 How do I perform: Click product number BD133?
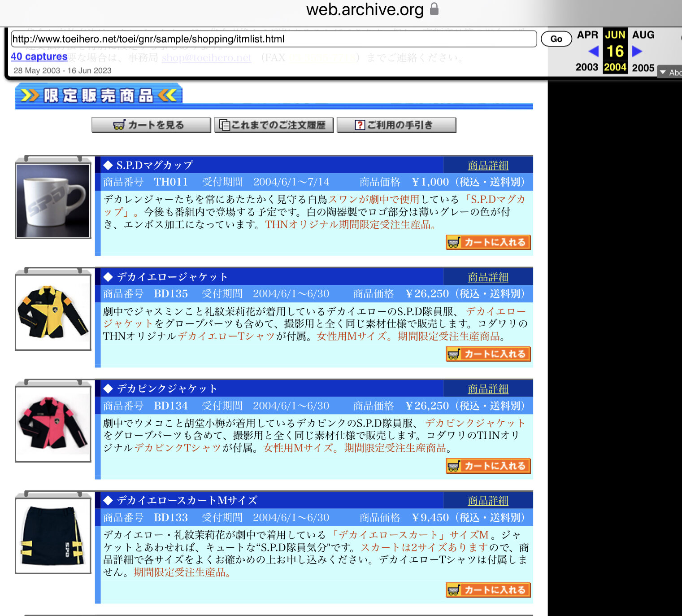click(171, 518)
